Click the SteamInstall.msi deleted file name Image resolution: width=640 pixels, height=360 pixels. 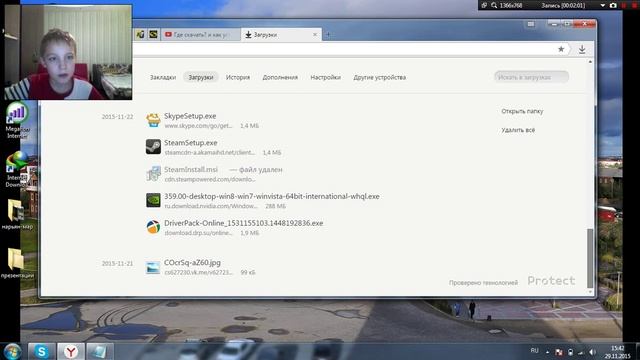(x=191, y=169)
